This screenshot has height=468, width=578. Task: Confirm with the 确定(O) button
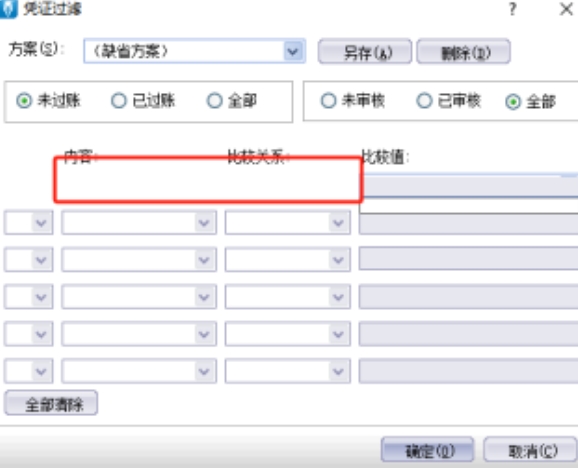coord(427,449)
